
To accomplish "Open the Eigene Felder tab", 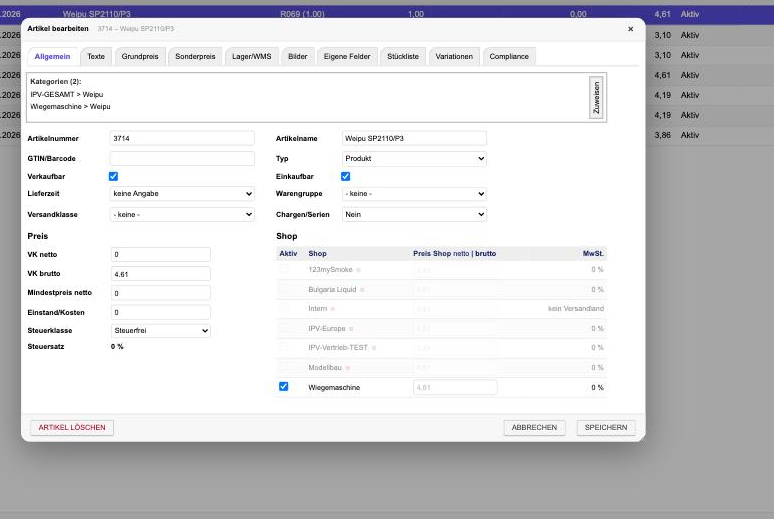I will [x=347, y=56].
